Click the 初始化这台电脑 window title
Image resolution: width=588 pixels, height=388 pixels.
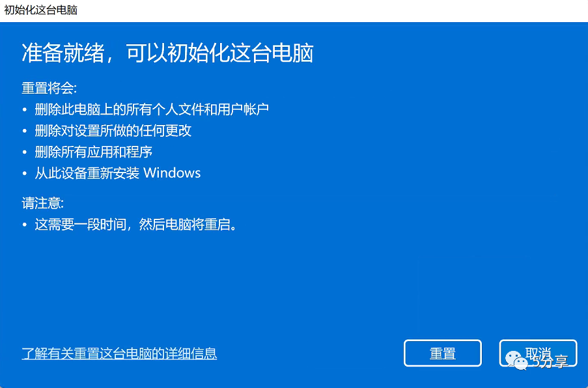point(41,10)
